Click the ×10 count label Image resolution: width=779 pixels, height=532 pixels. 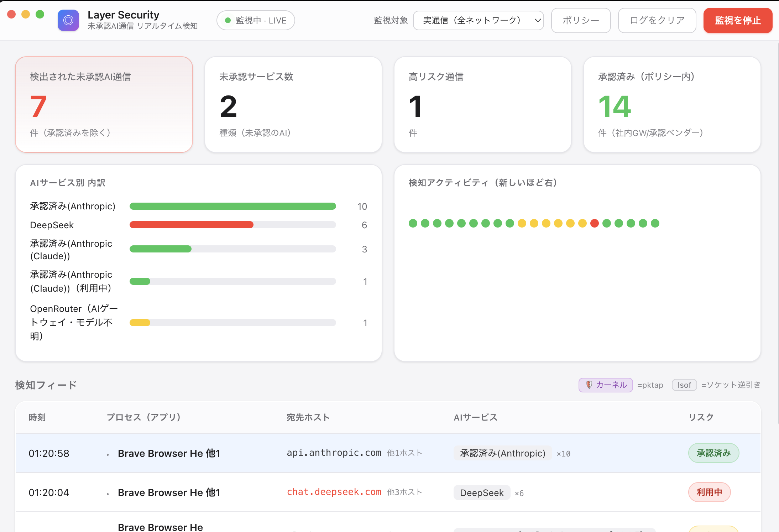point(564,454)
